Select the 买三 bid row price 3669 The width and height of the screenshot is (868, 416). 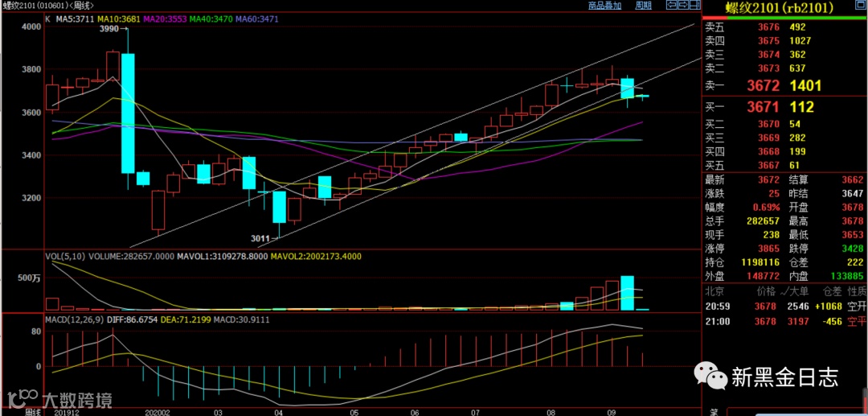[x=770, y=138]
